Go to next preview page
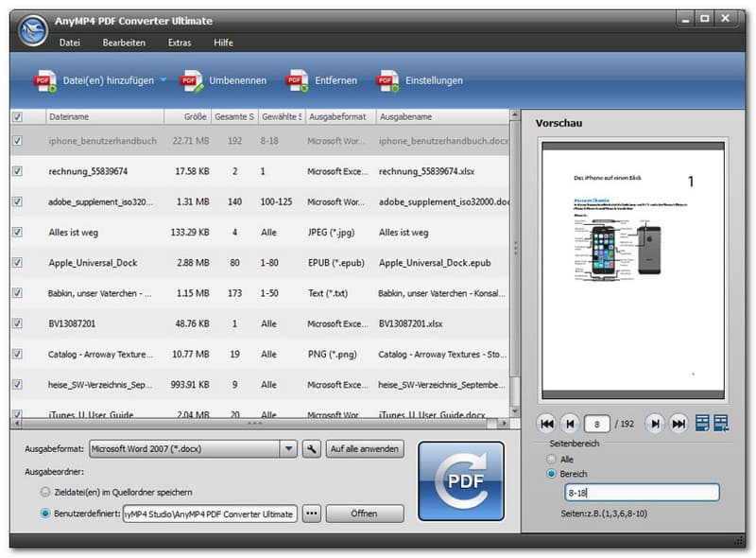Image resolution: width=756 pixels, height=558 pixels. tap(655, 424)
